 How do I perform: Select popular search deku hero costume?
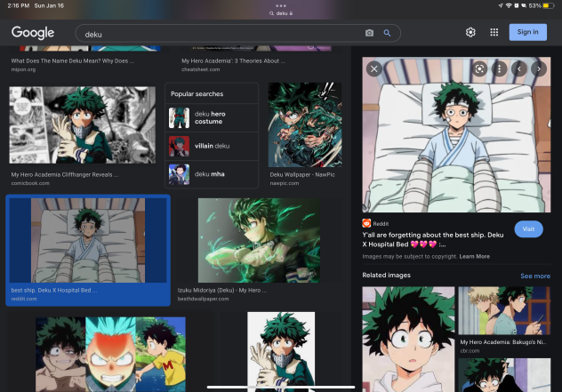(x=212, y=118)
